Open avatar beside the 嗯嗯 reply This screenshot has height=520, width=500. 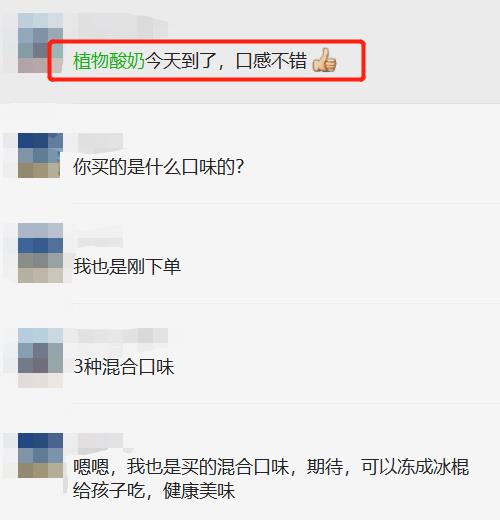click(40, 455)
